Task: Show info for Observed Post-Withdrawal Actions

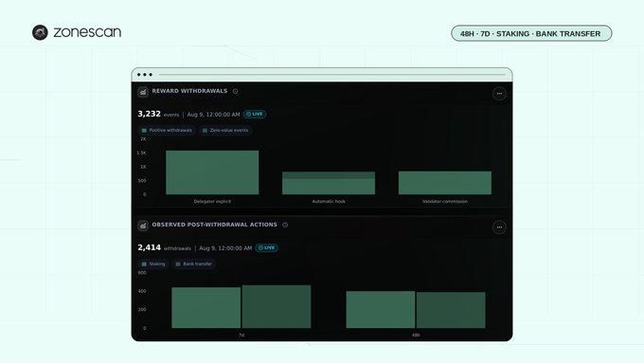Action: coord(285,225)
